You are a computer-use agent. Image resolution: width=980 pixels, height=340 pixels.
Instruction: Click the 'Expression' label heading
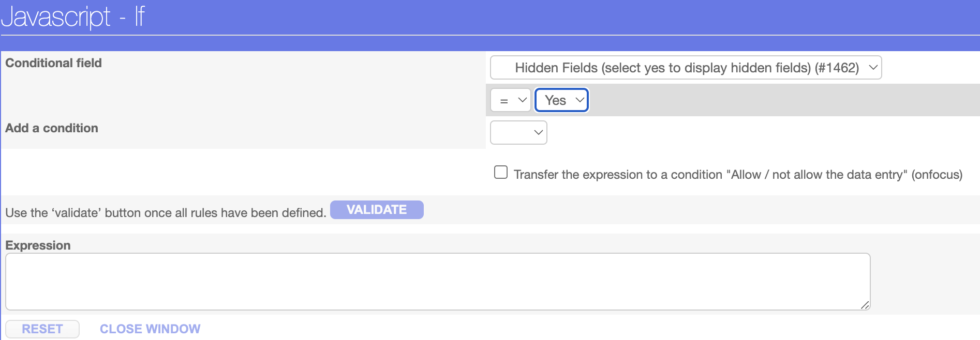coord(38,245)
